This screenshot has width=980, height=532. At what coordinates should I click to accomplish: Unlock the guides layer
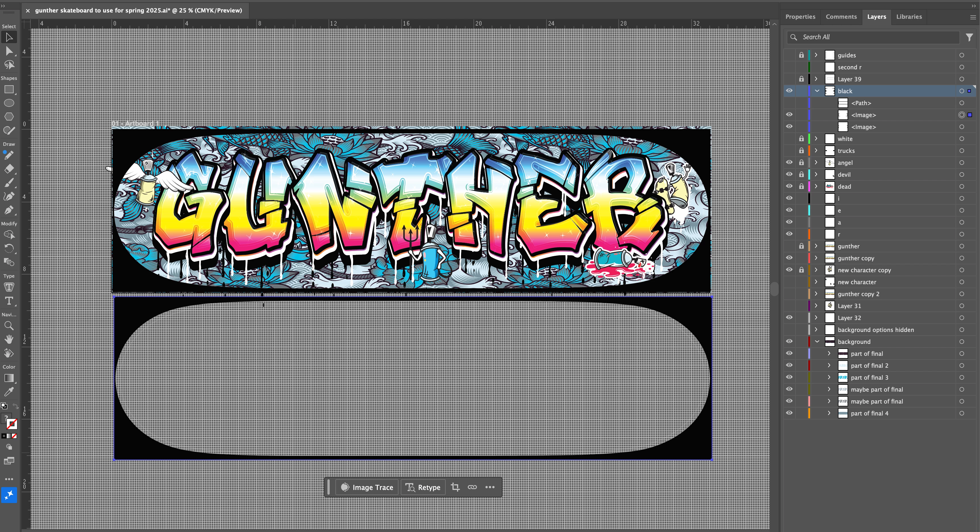[802, 55]
